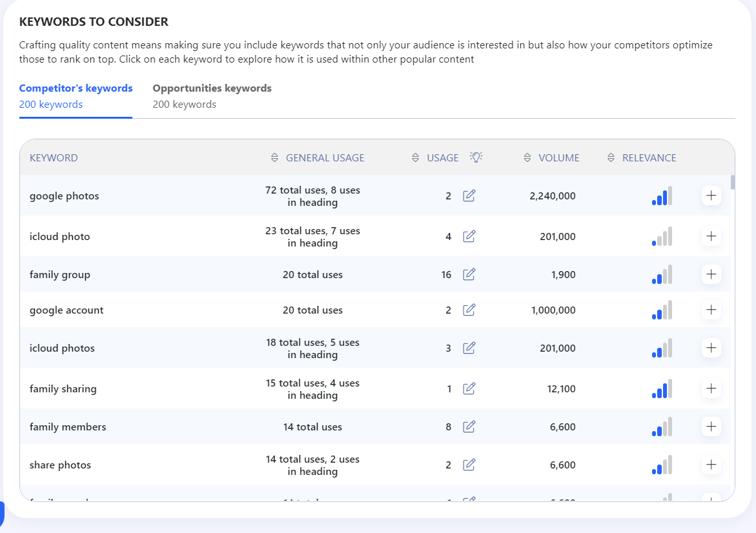Click '15 total uses, 4 uses in heading'
The image size is (756, 533).
pos(312,389)
